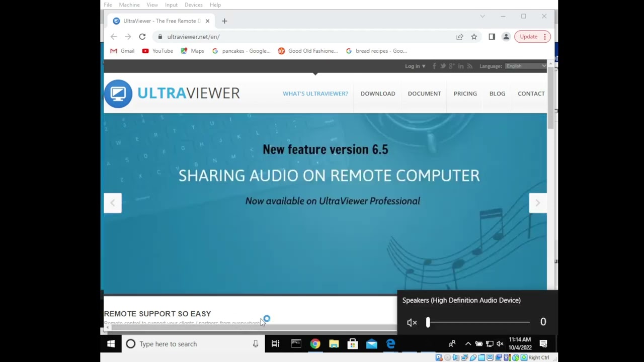
Task: Open the VirtualBox Machine menu
Action: tap(129, 5)
